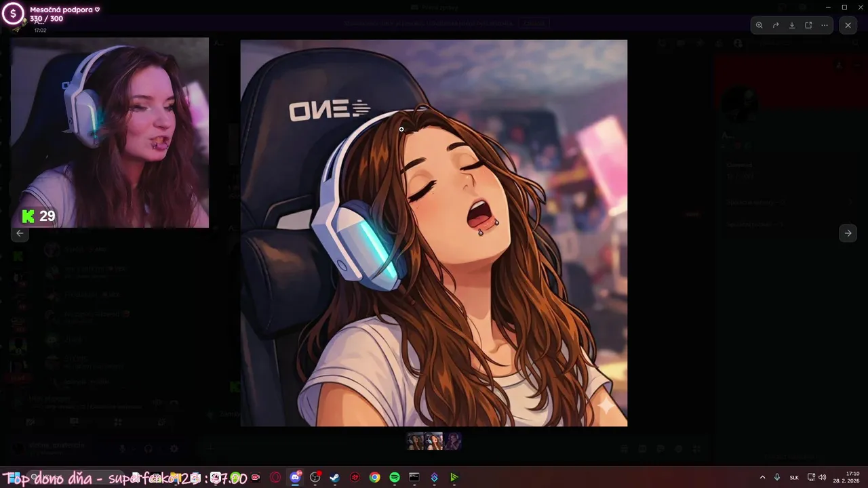The height and width of the screenshot is (488, 868).
Task: Open the Opera GX icon in taskbar
Action: [x=275, y=477]
